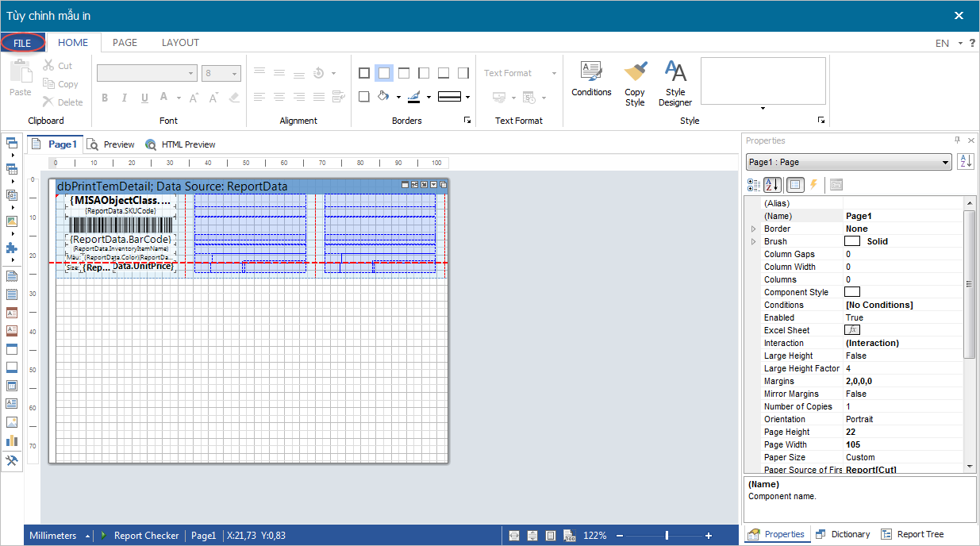Click the A-Z sort button beside component dropdown
The image size is (980, 546).
(966, 161)
